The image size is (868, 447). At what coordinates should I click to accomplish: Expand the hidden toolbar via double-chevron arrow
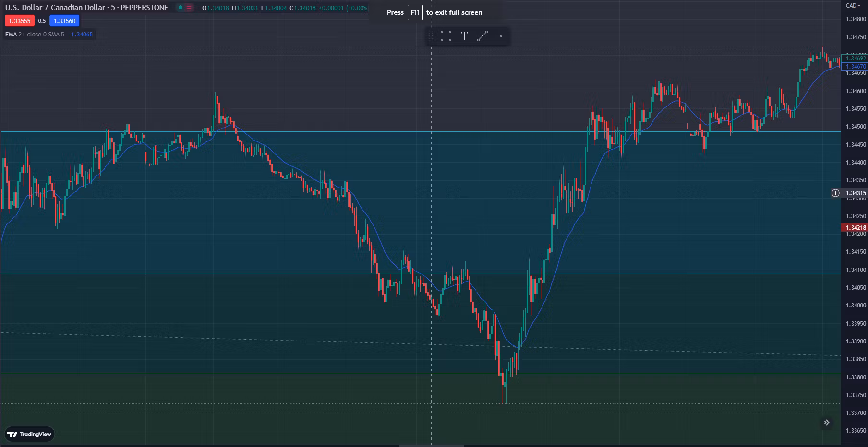[x=827, y=423]
